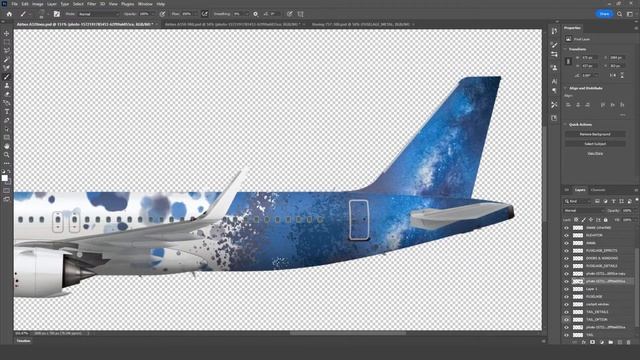640x360 pixels.
Task: Click the Remove Background button
Action: pyautogui.click(x=595, y=134)
